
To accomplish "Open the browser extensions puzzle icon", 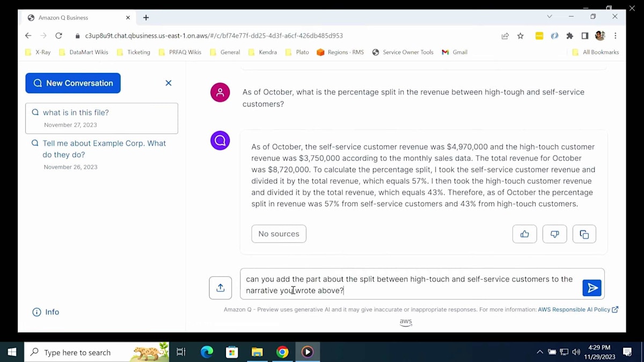I will point(570,36).
